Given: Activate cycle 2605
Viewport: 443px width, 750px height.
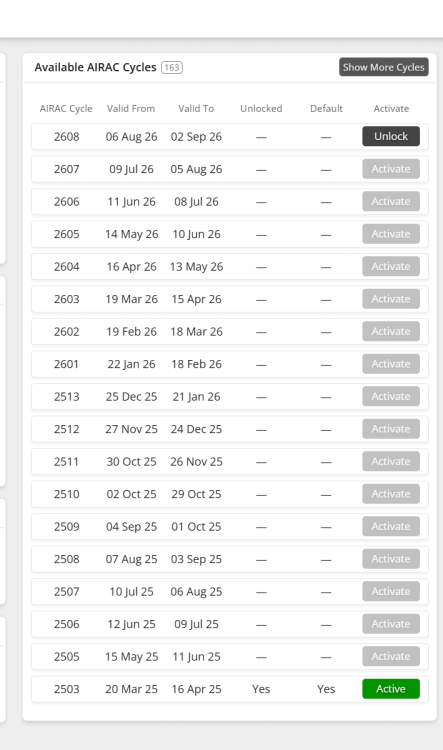Looking at the screenshot, I should (391, 234).
